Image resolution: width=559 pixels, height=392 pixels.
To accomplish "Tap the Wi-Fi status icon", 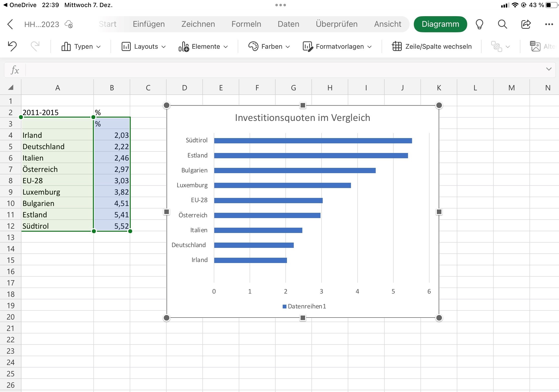I will coord(515,5).
